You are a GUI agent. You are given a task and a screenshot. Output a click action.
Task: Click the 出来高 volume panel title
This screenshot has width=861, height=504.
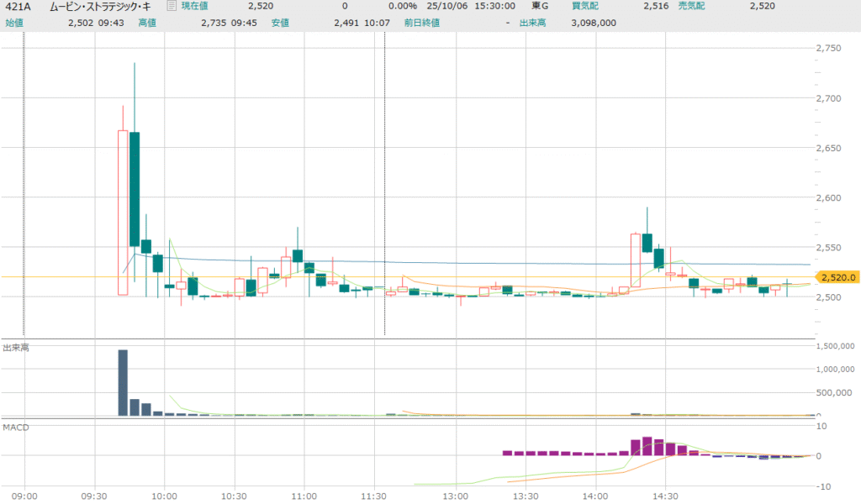[x=16, y=348]
